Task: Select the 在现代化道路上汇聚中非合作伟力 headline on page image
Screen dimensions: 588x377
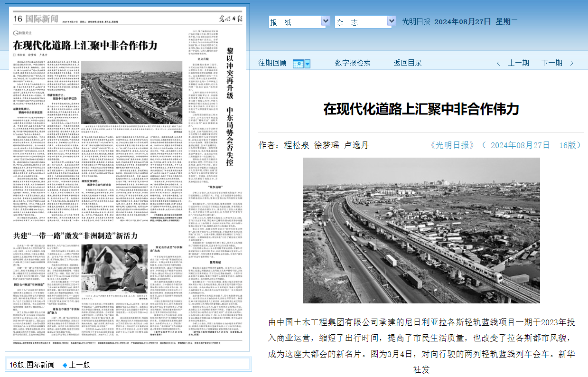Action: coord(85,46)
